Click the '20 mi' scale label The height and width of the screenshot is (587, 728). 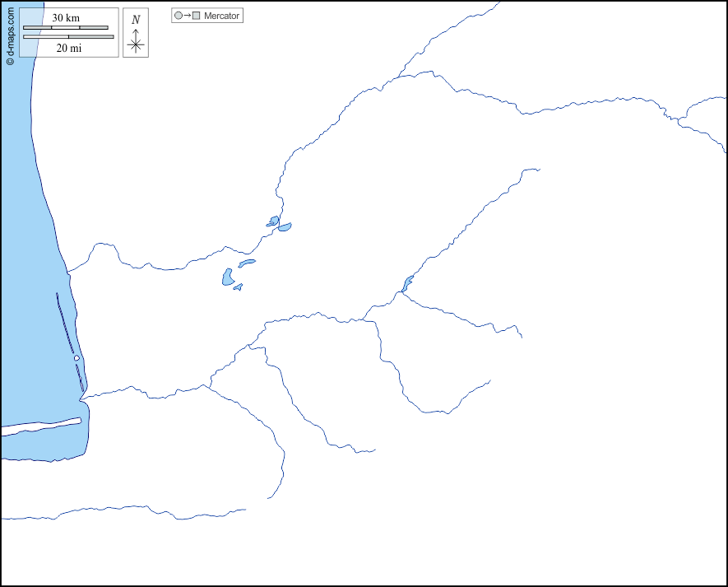click(x=68, y=48)
